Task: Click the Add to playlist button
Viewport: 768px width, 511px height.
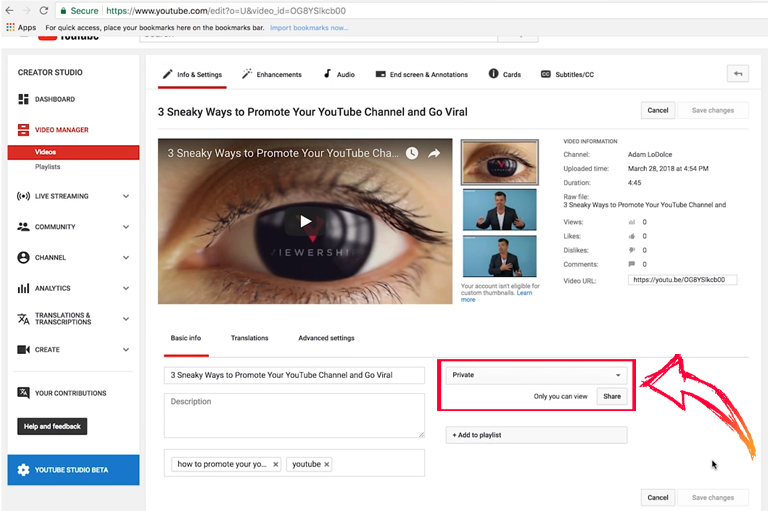Action: pos(536,435)
